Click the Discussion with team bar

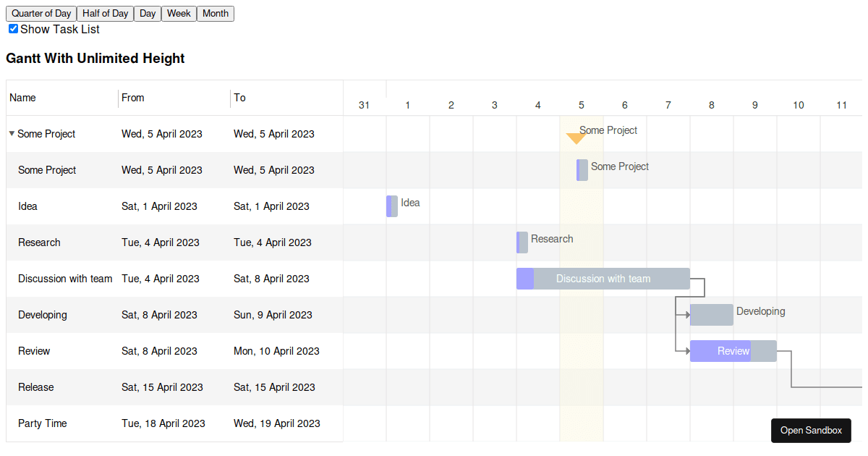pyautogui.click(x=603, y=279)
